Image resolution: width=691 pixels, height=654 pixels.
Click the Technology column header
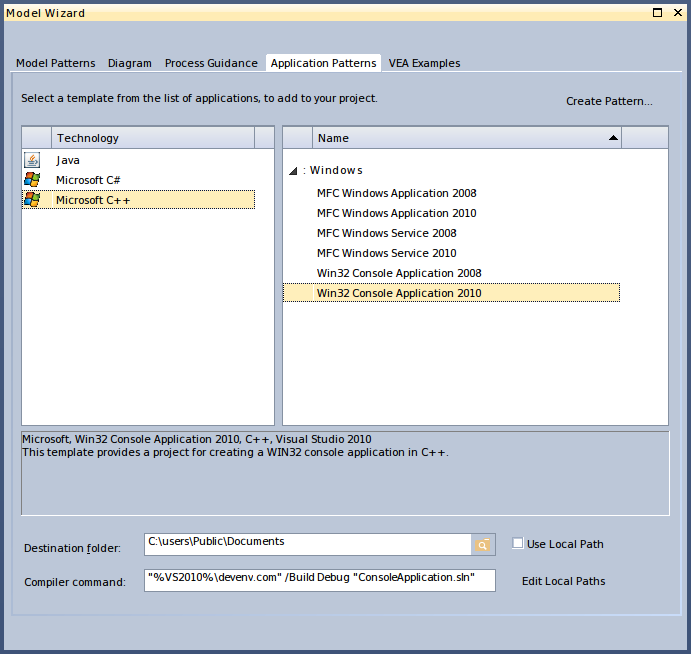tap(152, 138)
